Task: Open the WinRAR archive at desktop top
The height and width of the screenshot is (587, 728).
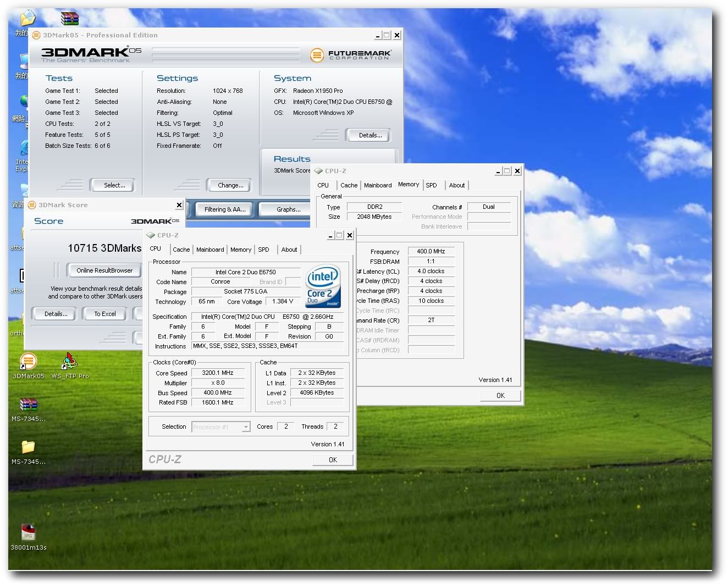Action: [x=70, y=18]
